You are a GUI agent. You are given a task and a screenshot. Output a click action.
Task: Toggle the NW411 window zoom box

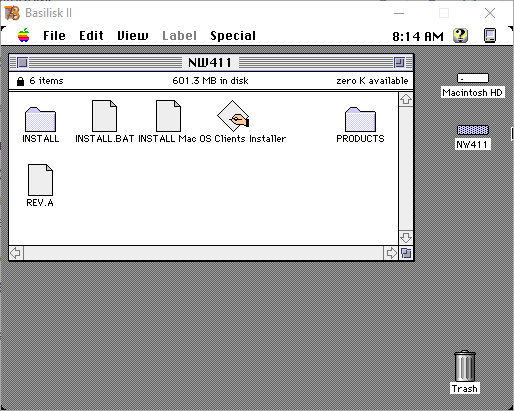[x=399, y=62]
